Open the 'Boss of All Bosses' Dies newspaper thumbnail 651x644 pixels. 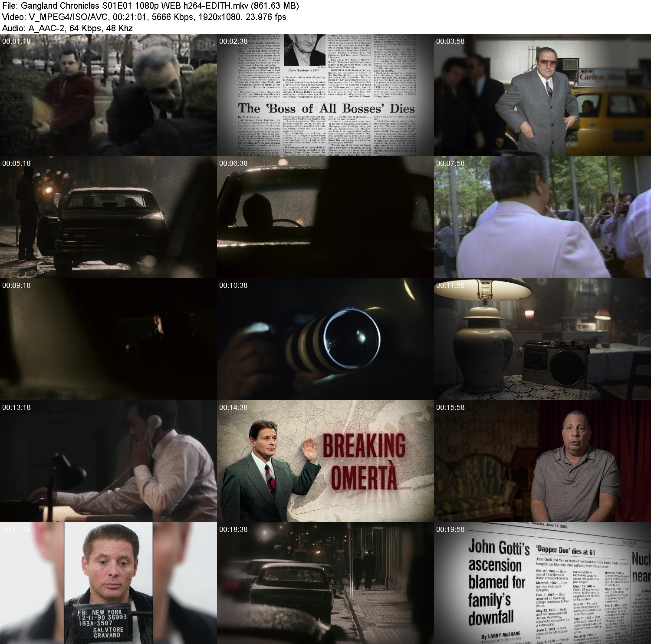[325, 95]
